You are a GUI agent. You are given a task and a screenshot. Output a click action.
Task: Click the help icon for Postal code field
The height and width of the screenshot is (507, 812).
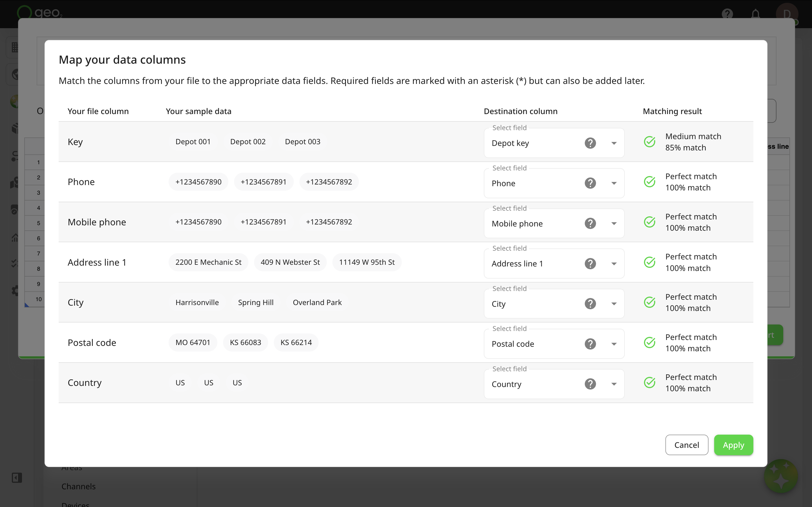point(590,344)
